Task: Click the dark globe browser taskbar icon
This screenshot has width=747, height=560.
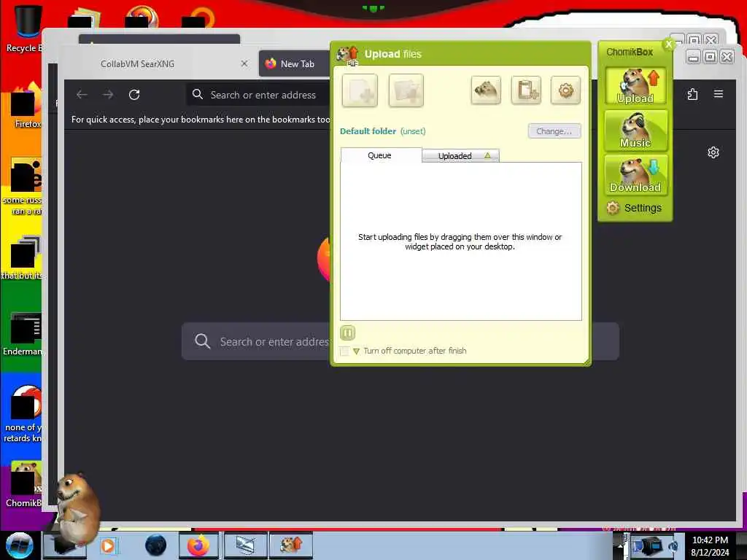Action: tap(156, 545)
